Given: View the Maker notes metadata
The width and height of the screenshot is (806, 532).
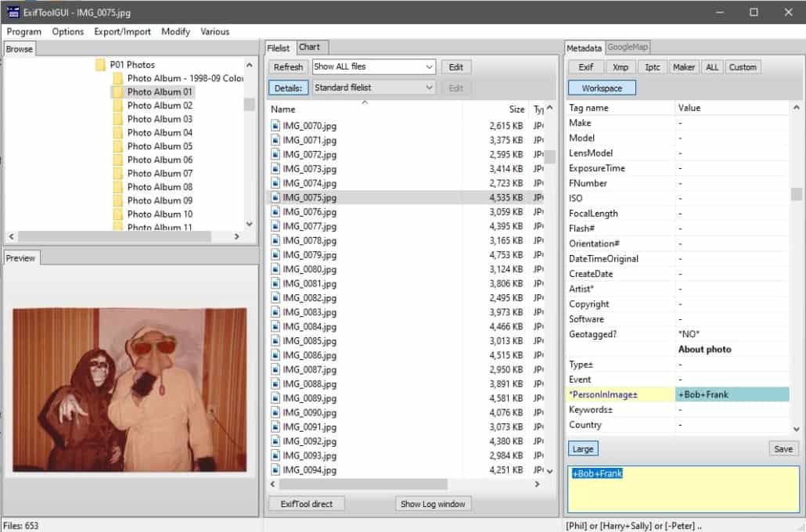Looking at the screenshot, I should tap(683, 66).
